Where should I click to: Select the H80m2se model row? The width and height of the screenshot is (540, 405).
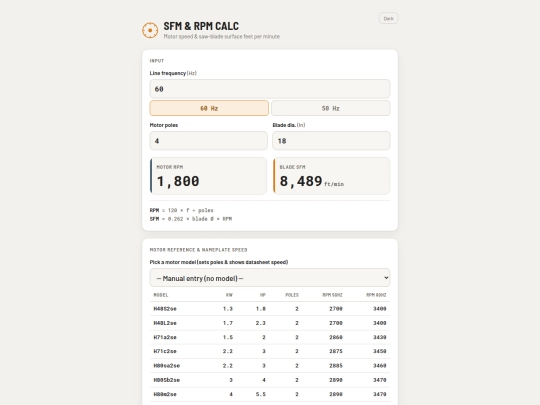tap(270, 394)
